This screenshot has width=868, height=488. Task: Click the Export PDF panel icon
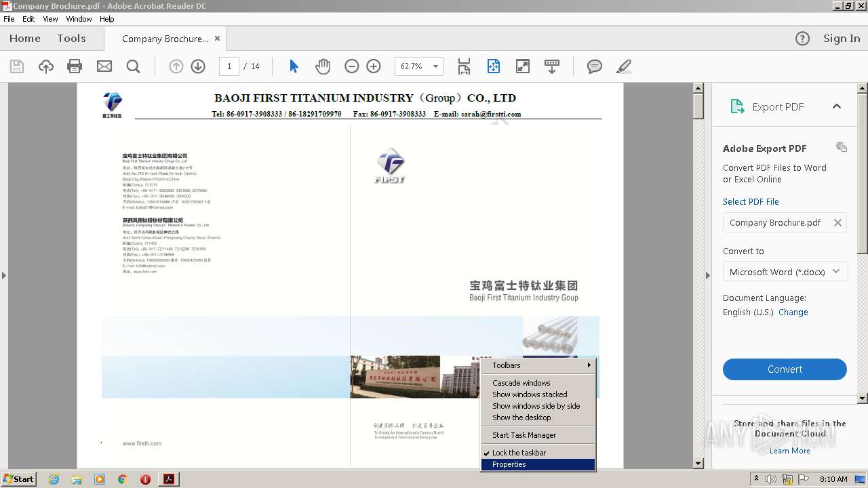pyautogui.click(x=737, y=106)
